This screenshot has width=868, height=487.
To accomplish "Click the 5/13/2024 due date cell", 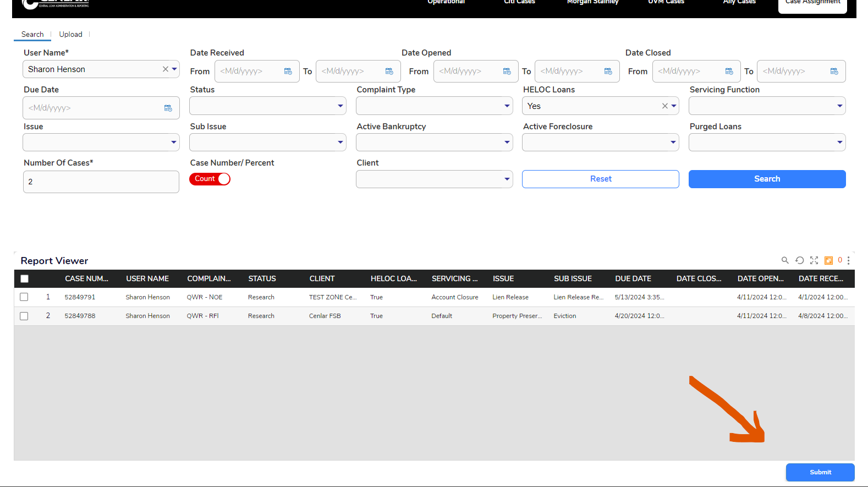I will [639, 297].
